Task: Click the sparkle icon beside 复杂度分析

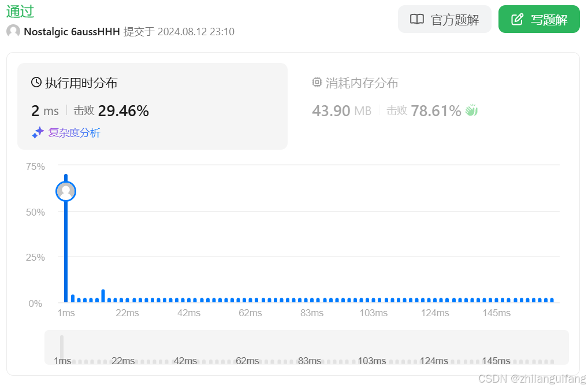Action: pyautogui.click(x=38, y=132)
